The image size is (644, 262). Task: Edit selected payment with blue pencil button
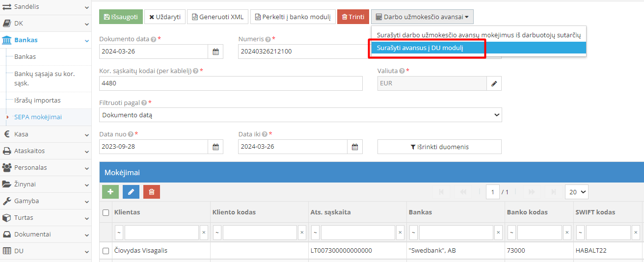point(131,192)
